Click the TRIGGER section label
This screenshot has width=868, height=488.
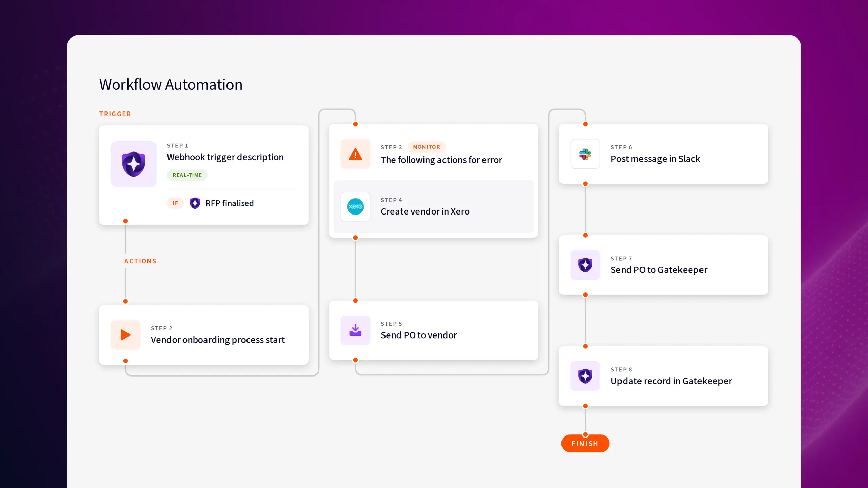coord(115,114)
